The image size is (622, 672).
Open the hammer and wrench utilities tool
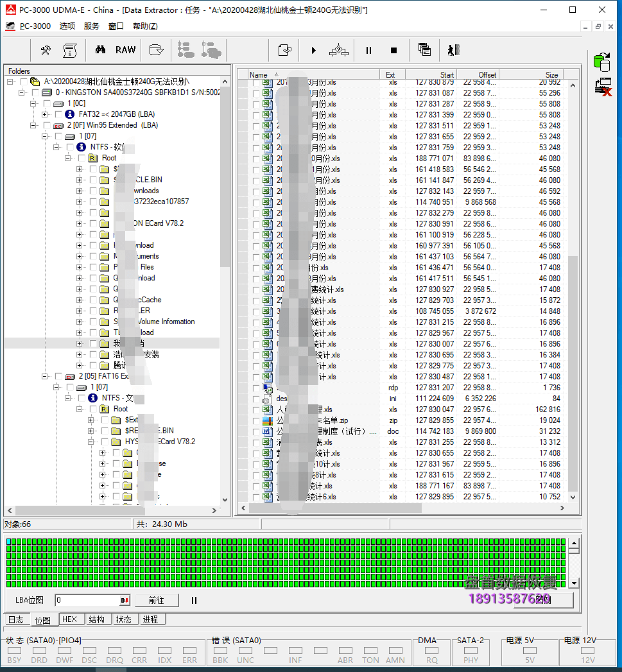tap(46, 50)
